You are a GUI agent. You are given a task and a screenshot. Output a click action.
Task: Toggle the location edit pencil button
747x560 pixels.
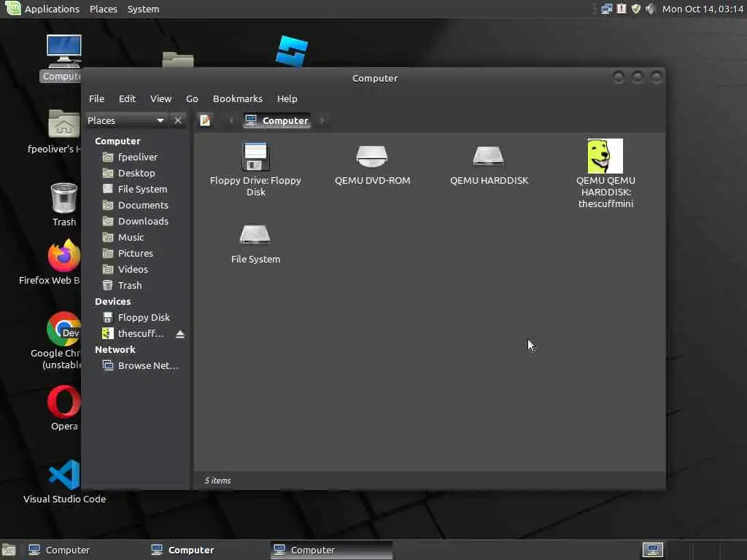pos(205,120)
